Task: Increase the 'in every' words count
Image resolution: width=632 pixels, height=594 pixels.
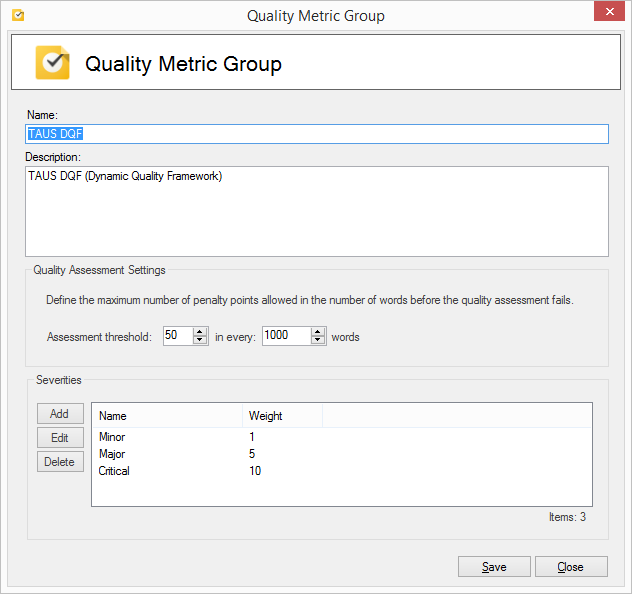Action: coord(318,332)
